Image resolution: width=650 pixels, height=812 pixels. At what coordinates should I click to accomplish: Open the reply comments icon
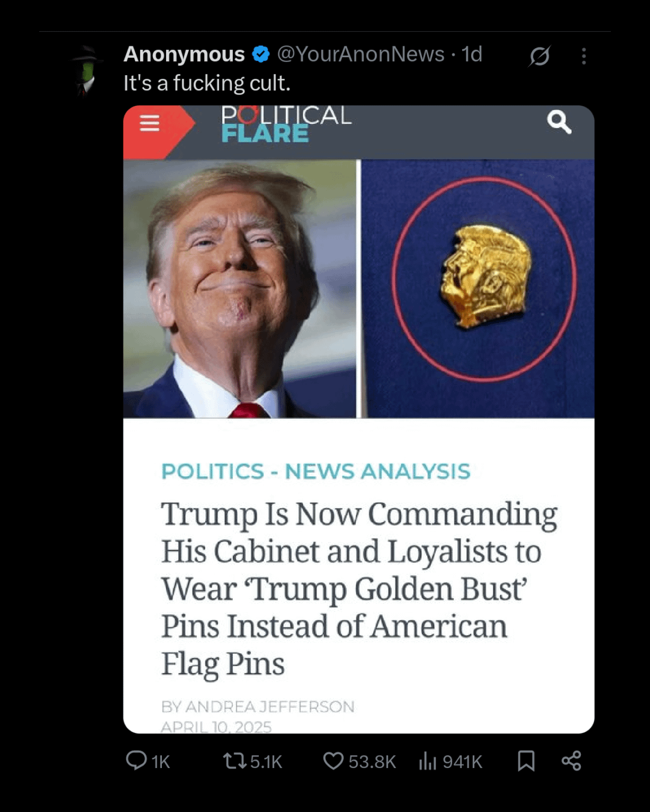(x=137, y=760)
